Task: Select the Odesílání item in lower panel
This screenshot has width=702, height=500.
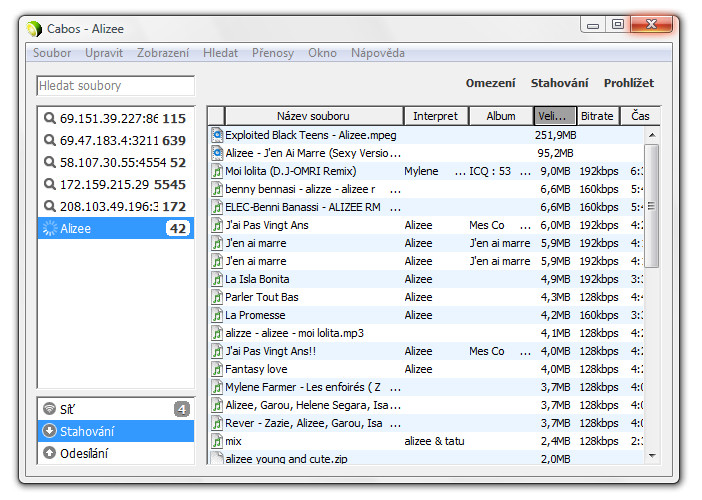Action: (116, 453)
